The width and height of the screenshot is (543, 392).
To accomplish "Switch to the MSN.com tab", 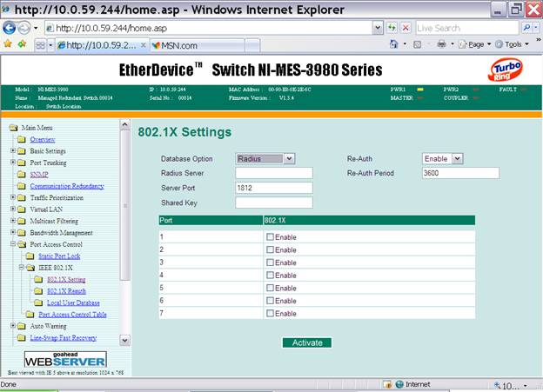I will (180, 45).
